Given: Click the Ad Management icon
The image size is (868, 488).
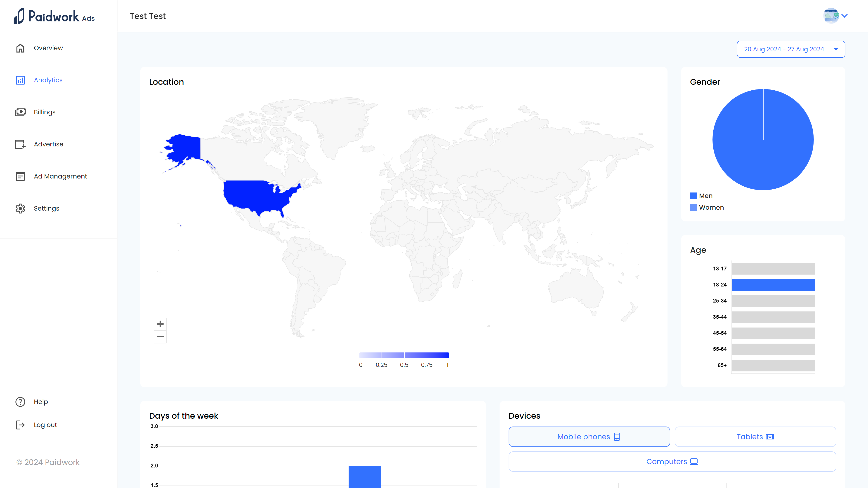Looking at the screenshot, I should click(20, 176).
